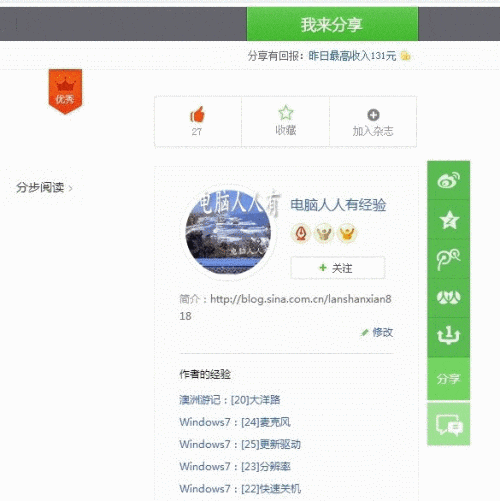Click the 分享 label in sidebar
This screenshot has width=500, height=501.
tap(448, 379)
